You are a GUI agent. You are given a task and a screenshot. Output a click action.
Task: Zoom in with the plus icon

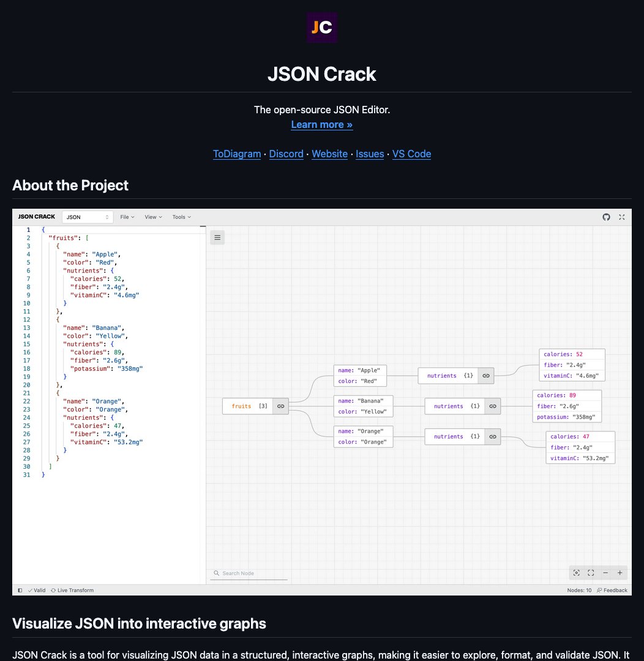pos(620,573)
